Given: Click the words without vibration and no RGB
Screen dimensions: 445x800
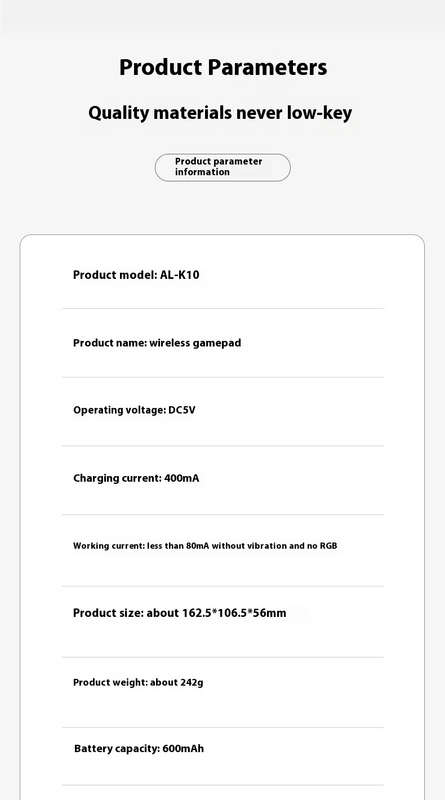Looking at the screenshot, I should (x=275, y=546).
